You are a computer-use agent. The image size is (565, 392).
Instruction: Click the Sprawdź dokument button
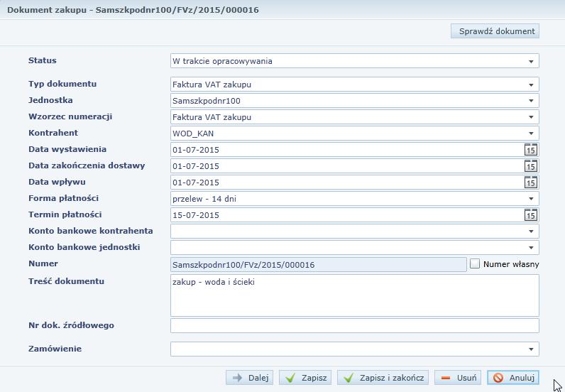click(x=495, y=31)
